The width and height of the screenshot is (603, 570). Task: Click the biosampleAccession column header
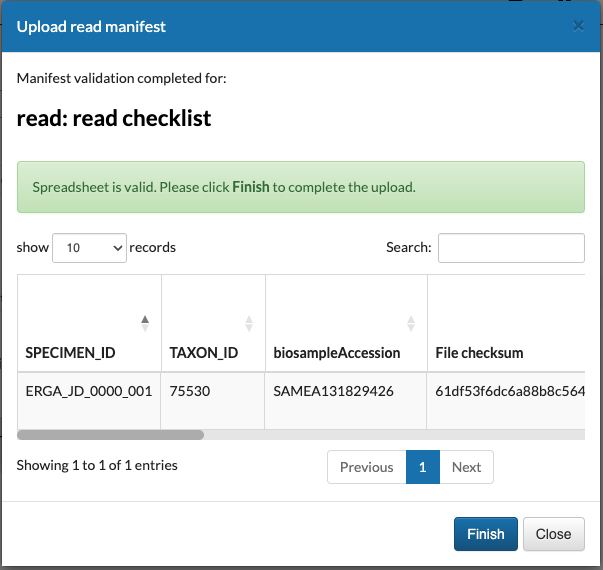tap(346, 323)
